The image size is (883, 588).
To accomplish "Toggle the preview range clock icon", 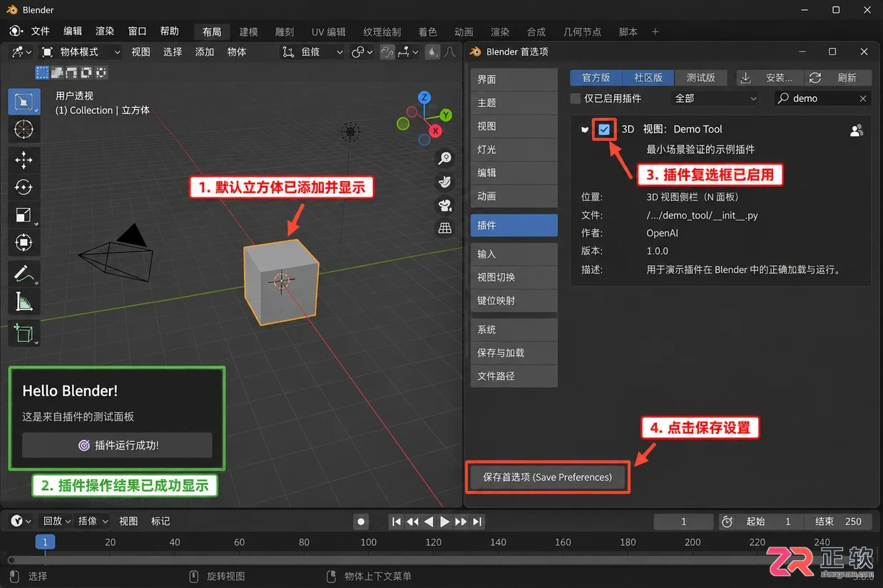I will (x=726, y=522).
